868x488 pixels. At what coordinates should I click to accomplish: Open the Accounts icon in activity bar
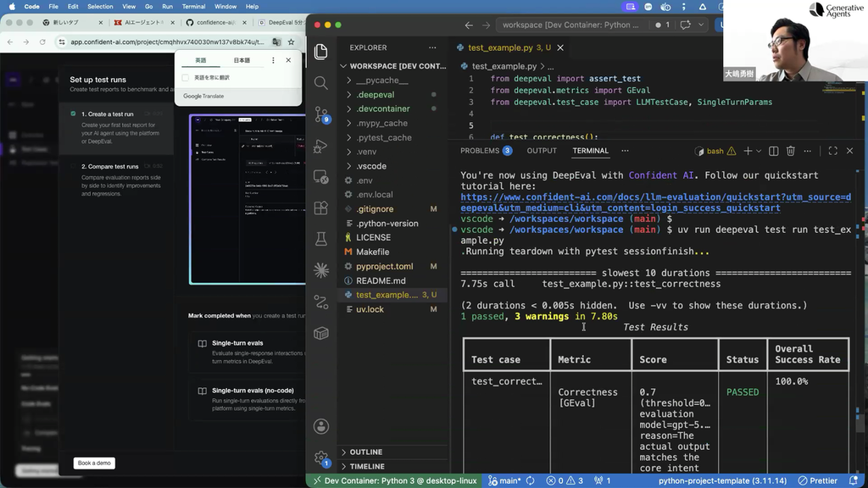(321, 426)
